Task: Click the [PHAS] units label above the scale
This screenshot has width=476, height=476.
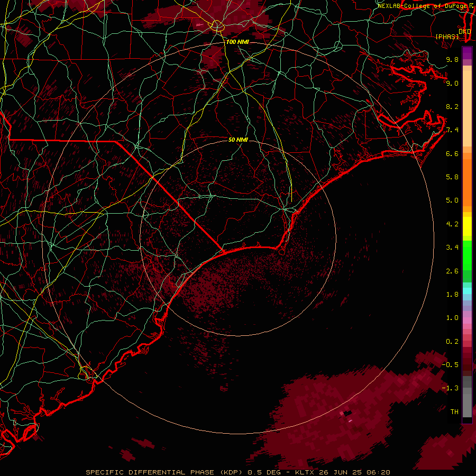Action: coord(447,36)
